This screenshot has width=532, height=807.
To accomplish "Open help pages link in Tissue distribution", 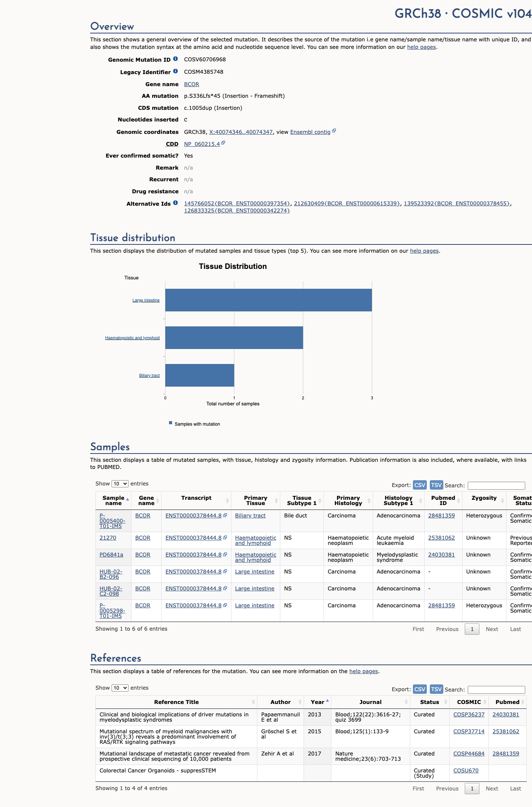I will click(x=424, y=251).
